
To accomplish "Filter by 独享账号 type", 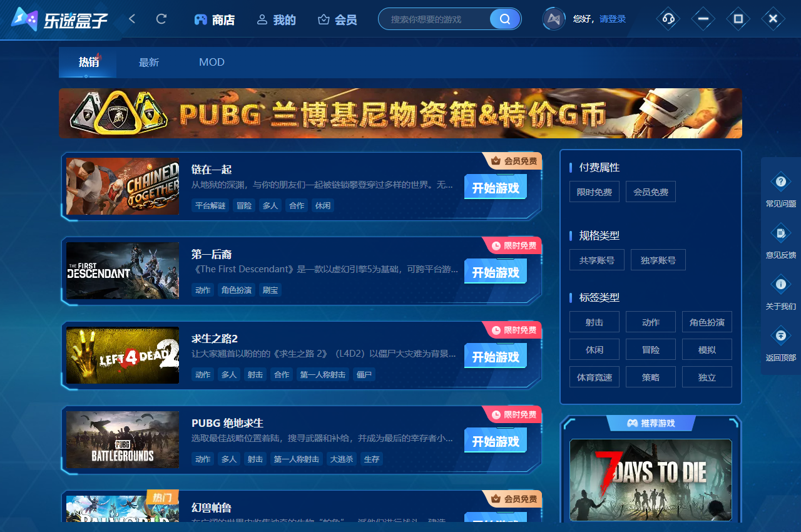I will point(658,260).
